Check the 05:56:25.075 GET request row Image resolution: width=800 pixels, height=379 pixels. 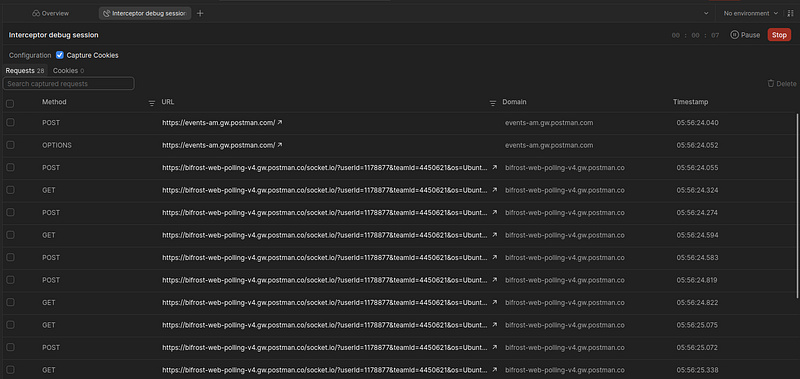point(10,325)
